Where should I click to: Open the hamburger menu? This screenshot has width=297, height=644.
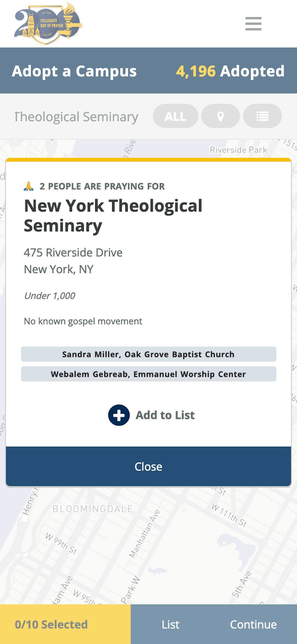pos(253,24)
